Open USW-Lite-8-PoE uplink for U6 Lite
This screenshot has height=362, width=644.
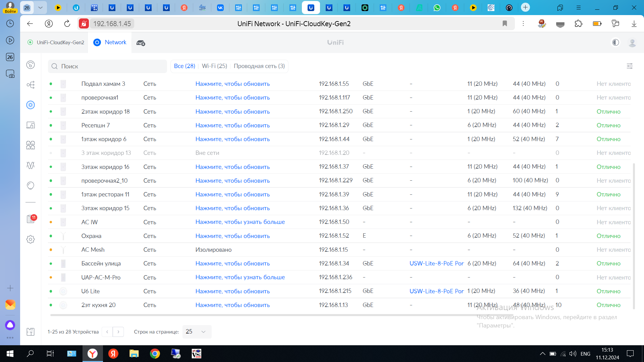click(x=436, y=291)
